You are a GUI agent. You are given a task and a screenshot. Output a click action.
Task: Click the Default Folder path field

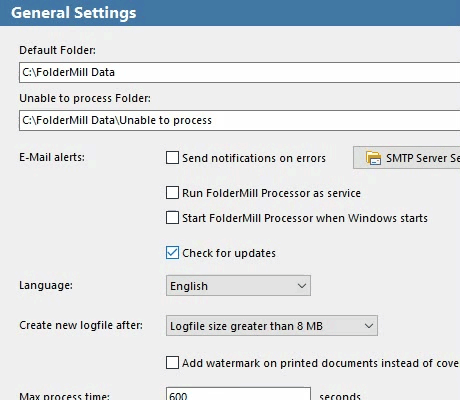(239, 72)
